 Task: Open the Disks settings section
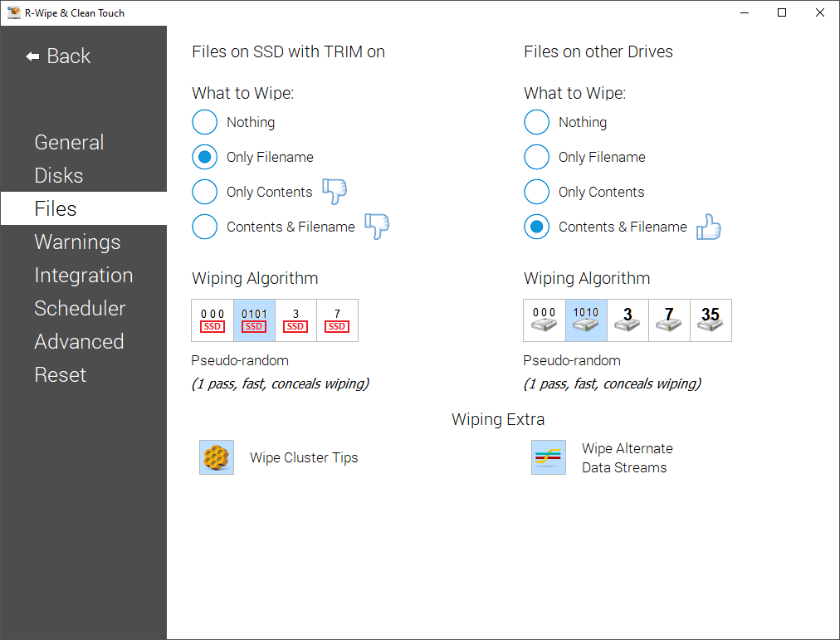pyautogui.click(x=84, y=176)
